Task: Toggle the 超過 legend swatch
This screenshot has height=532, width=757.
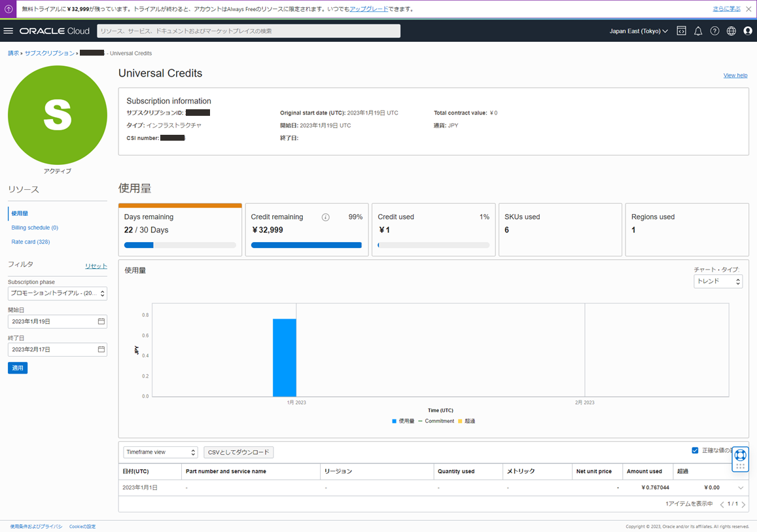Action: 460,421
